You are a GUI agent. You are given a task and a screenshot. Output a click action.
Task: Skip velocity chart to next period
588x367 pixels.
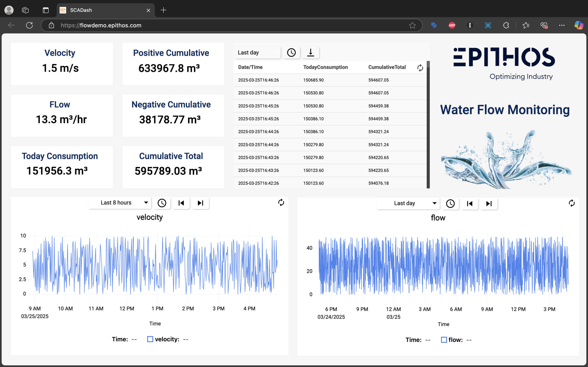tap(200, 203)
